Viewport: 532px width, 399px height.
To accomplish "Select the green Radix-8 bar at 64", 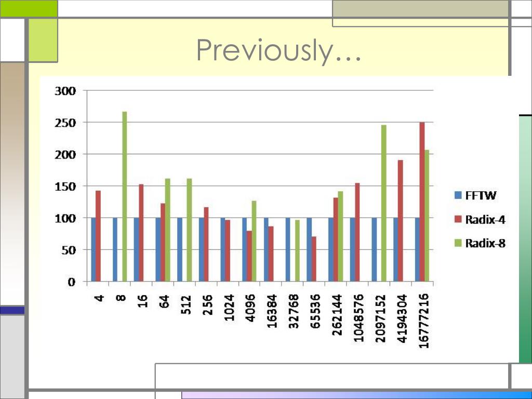I will pos(168,230).
